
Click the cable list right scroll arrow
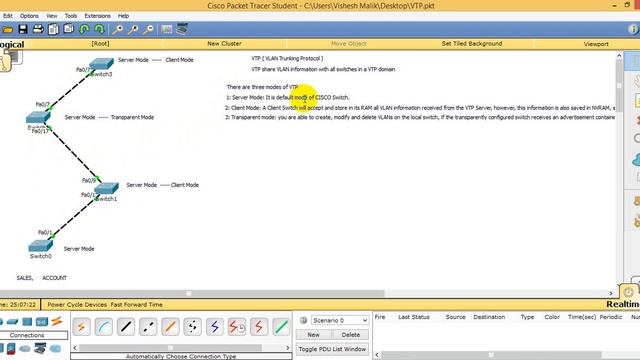[x=288, y=348]
